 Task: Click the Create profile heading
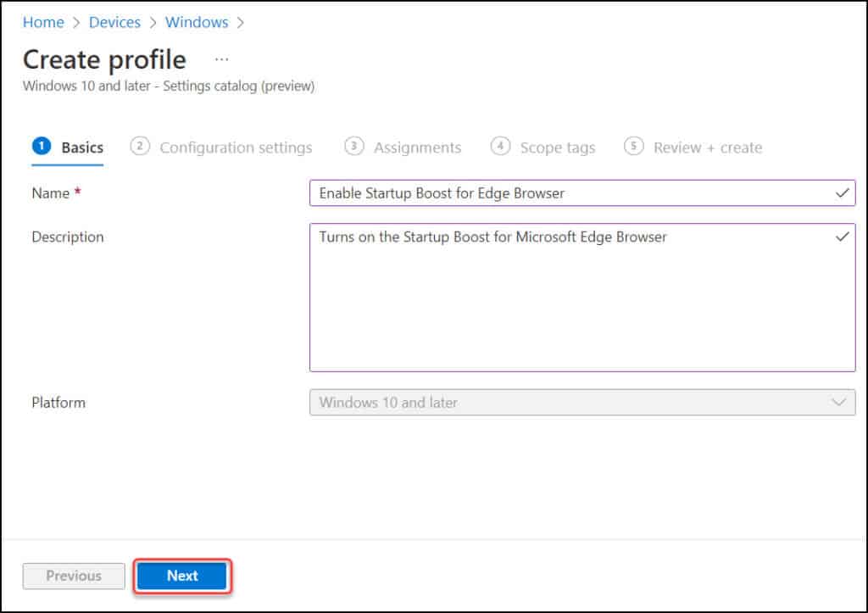[104, 60]
